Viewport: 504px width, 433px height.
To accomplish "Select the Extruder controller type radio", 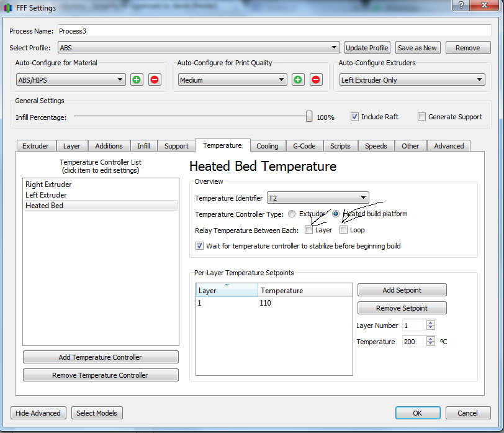I will pyautogui.click(x=292, y=214).
